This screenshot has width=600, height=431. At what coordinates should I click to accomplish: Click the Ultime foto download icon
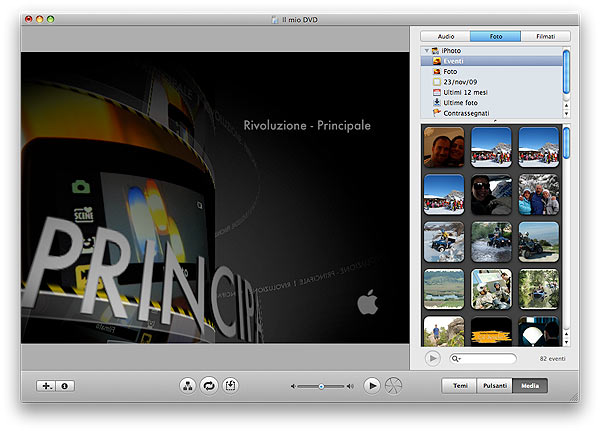(437, 103)
